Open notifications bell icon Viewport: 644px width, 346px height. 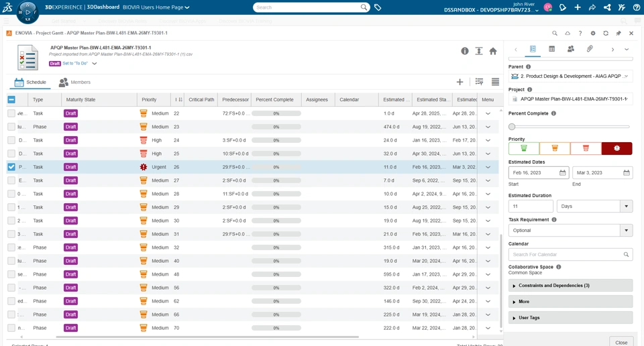click(x=563, y=7)
